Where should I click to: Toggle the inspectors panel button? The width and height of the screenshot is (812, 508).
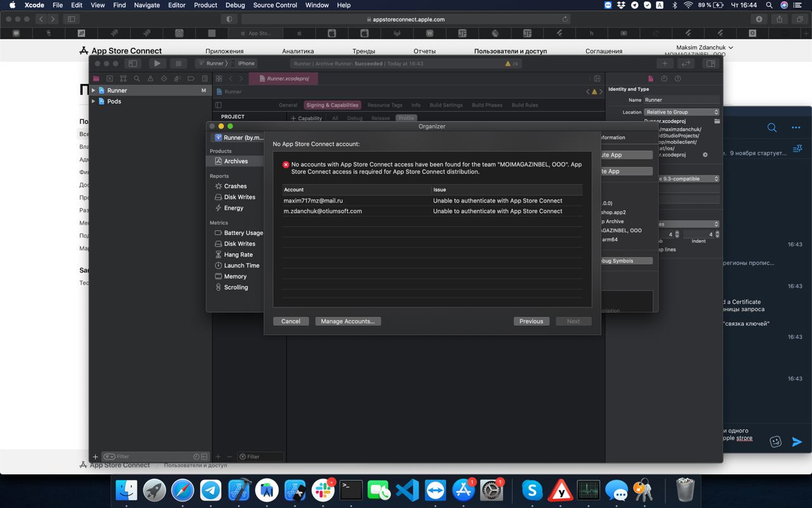point(710,63)
